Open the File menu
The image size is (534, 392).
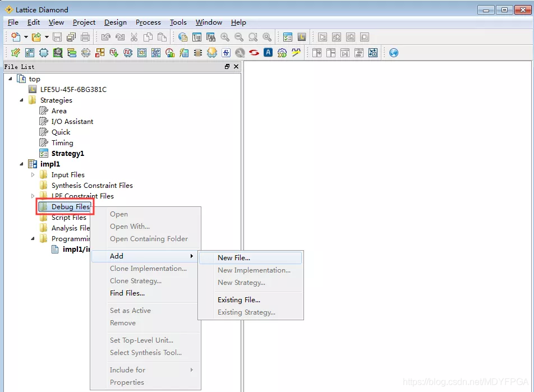coord(13,22)
